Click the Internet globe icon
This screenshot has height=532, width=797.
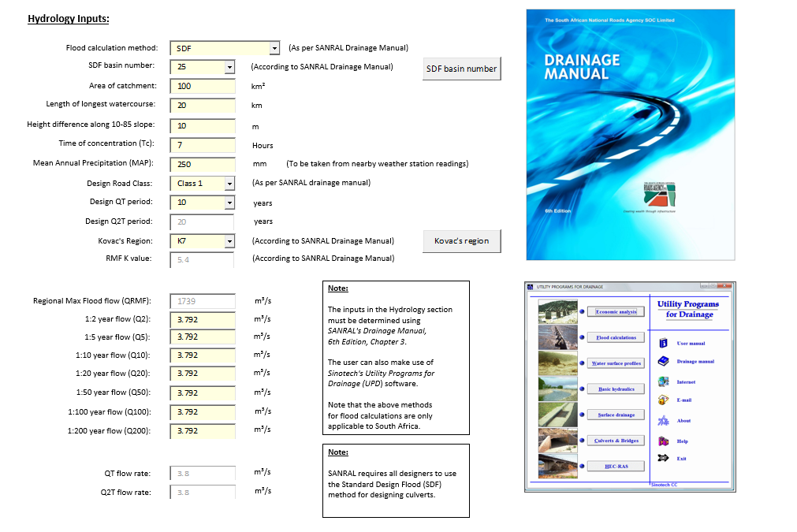(663, 381)
